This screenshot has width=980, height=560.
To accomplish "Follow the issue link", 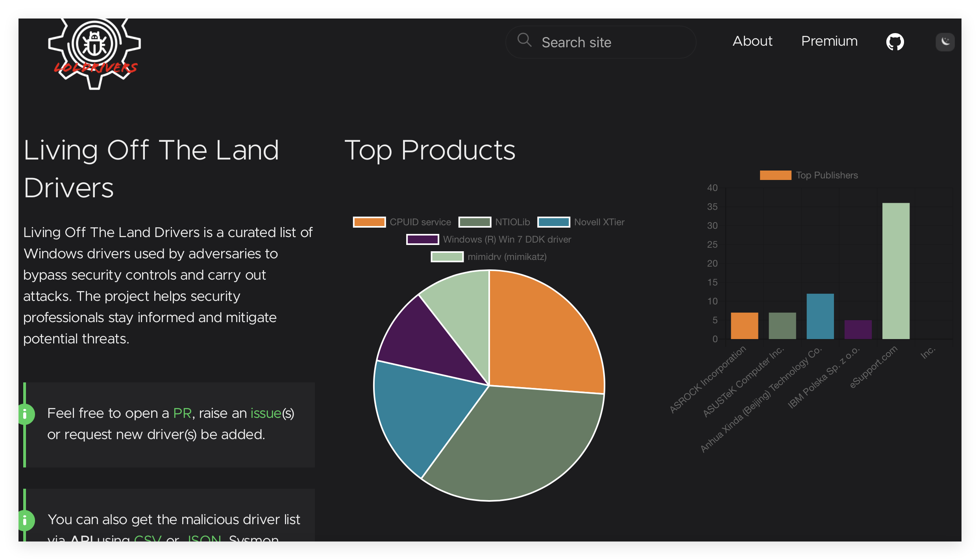I will click(x=266, y=413).
